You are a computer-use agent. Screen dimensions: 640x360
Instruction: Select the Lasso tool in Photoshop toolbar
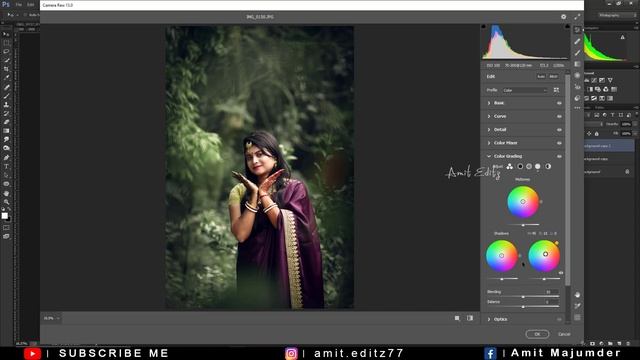click(6, 51)
